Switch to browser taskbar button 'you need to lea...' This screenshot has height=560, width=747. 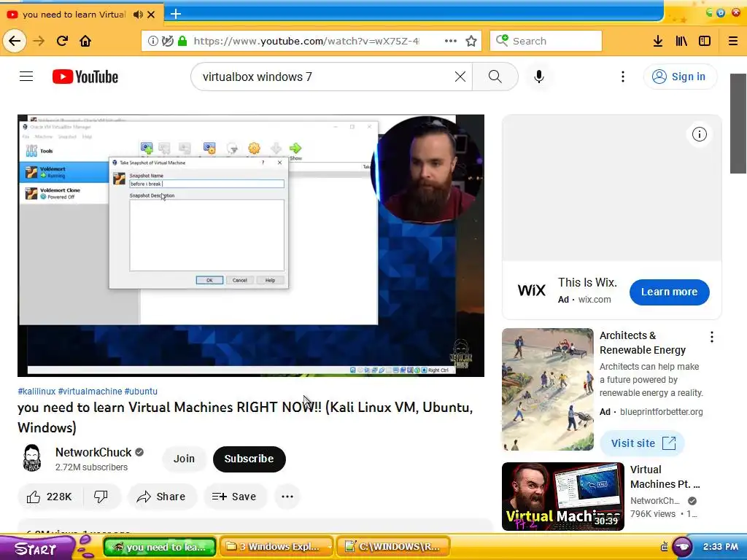click(160, 547)
